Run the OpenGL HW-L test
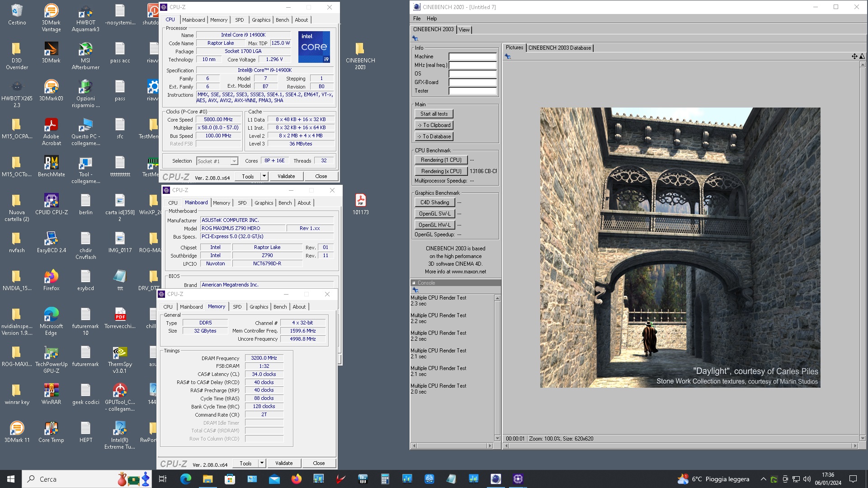Image resolution: width=868 pixels, height=488 pixels. tap(434, 225)
